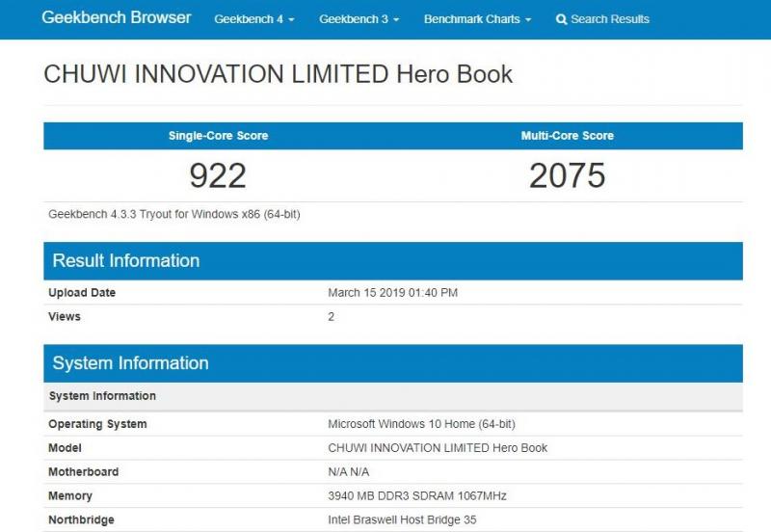Click the Views label
This screenshot has width=771, height=532.
(x=65, y=317)
